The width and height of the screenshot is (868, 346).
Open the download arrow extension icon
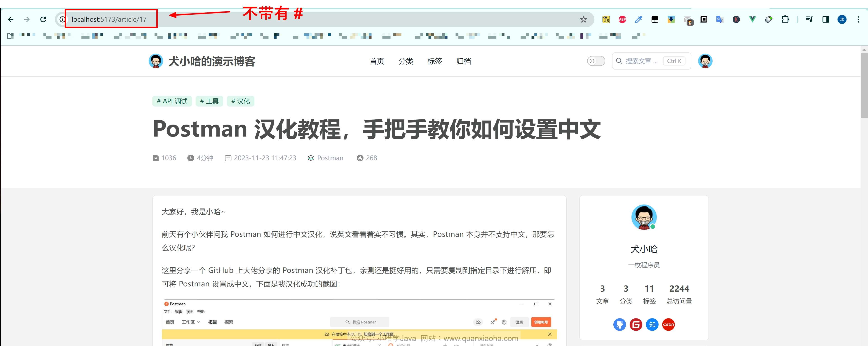671,19
